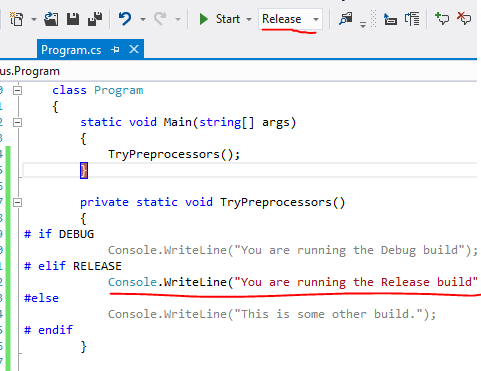
Task: Click the 'Program' class name
Action: pyautogui.click(x=119, y=91)
